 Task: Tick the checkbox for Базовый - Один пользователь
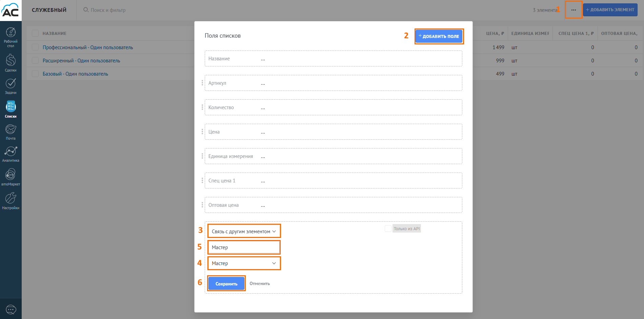tap(35, 74)
